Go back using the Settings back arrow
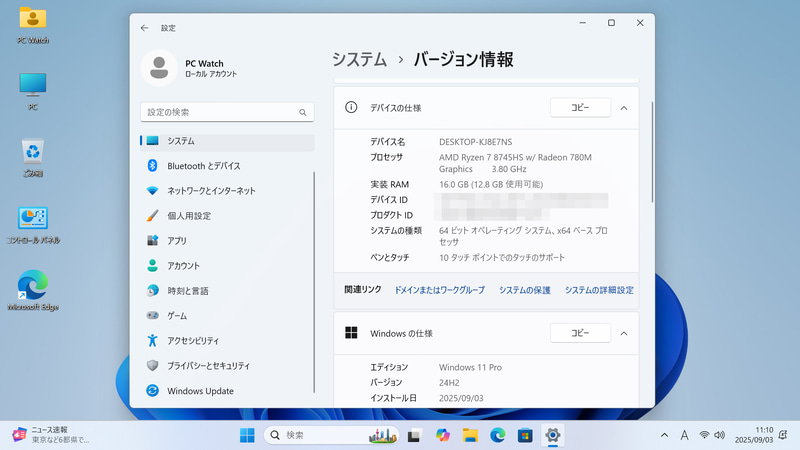This screenshot has width=800, height=450. [x=144, y=28]
